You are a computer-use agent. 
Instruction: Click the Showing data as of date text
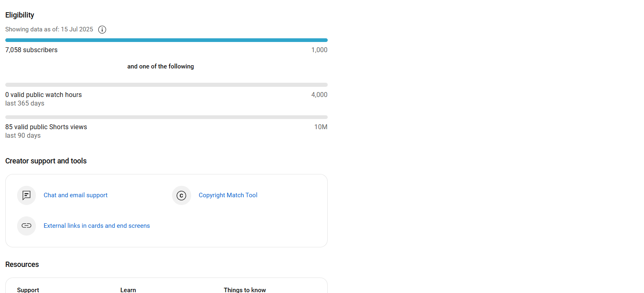point(49,29)
